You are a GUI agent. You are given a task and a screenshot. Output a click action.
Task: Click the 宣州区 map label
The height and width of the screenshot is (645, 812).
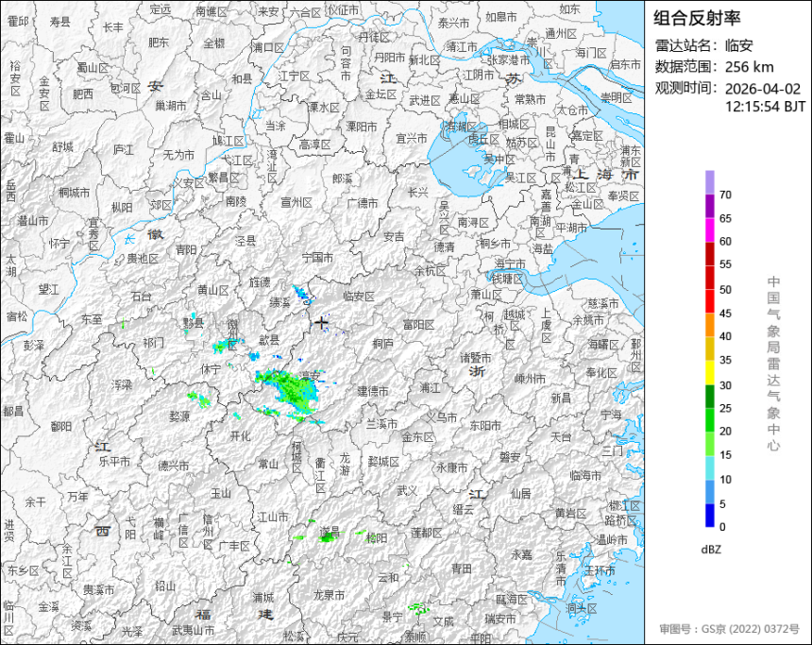tap(296, 203)
